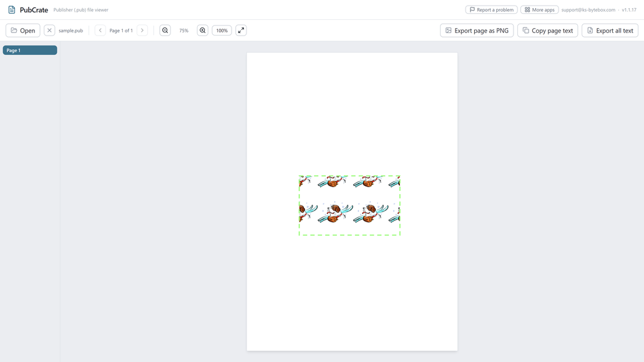Image resolution: width=644 pixels, height=362 pixels.
Task: Copy page text to clipboard
Action: (547, 31)
